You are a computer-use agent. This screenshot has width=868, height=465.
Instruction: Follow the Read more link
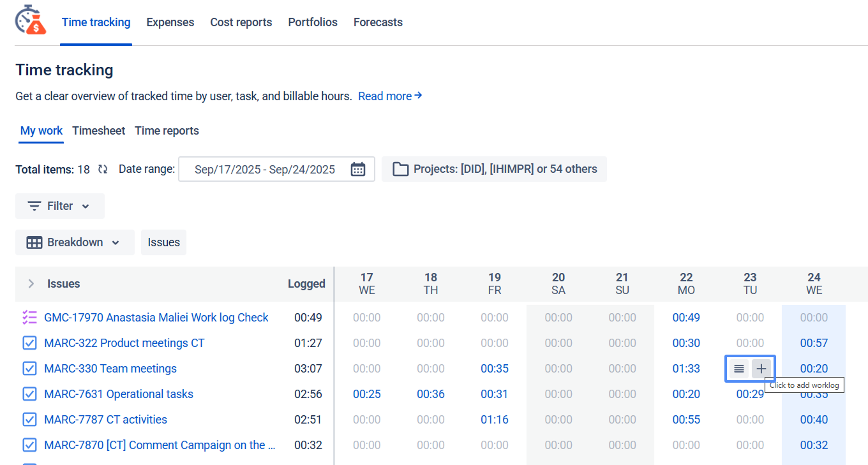(389, 96)
